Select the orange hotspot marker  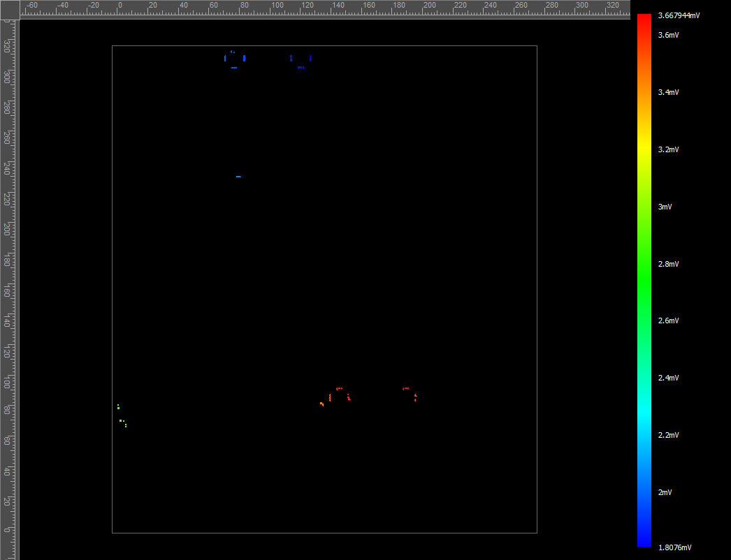click(321, 404)
